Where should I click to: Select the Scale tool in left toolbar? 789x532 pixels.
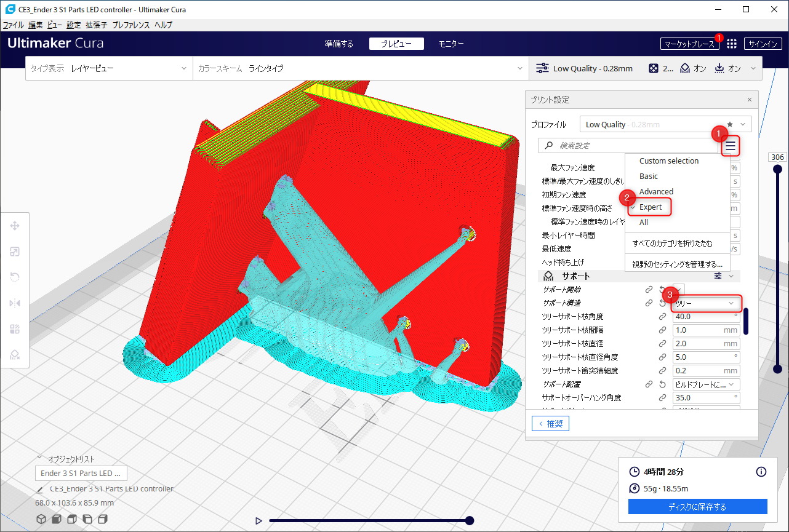[15, 252]
